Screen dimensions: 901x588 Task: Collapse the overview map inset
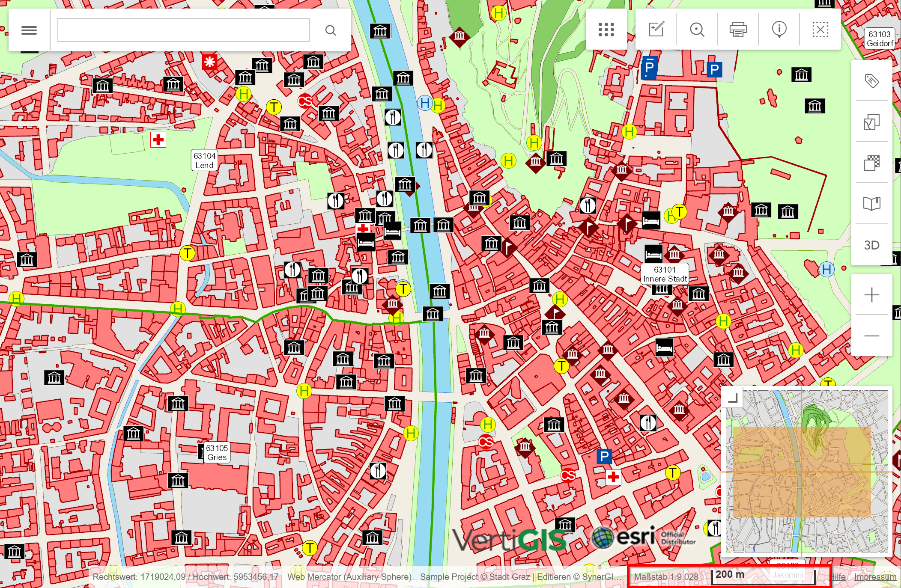[733, 398]
